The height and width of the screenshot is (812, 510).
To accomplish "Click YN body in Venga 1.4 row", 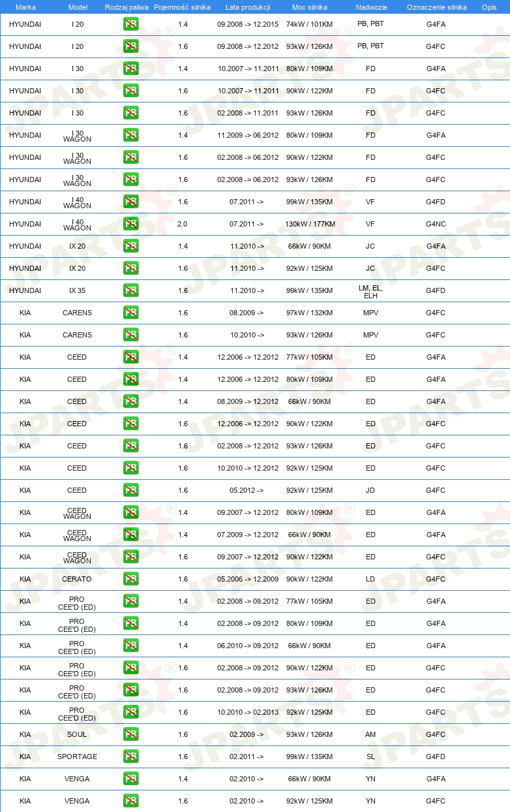I will coord(370,779).
